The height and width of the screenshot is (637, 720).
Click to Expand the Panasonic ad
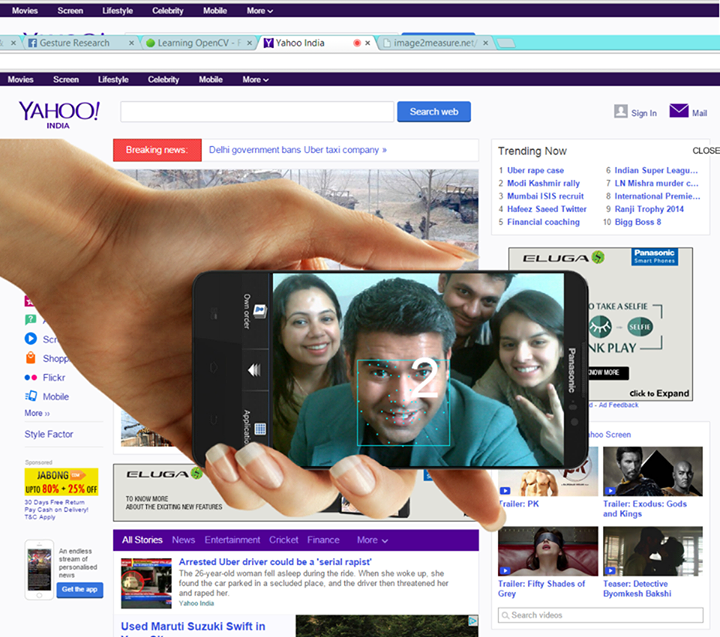659,394
